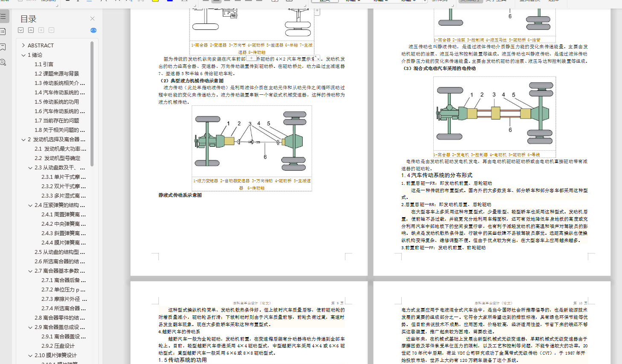Go to '2.7.1 离合器后备' subsection
The width and height of the screenshot is (622, 364).
pos(64,280)
